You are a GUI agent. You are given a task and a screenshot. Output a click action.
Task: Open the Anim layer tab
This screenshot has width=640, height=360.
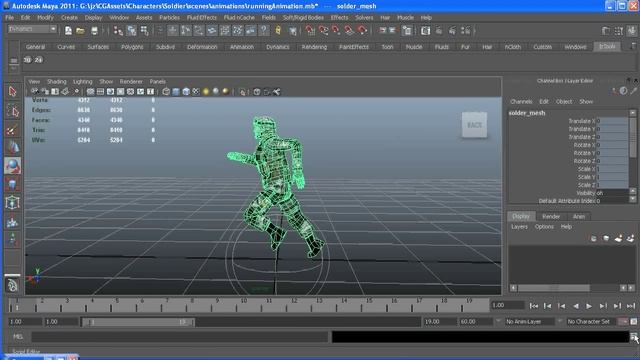[579, 216]
